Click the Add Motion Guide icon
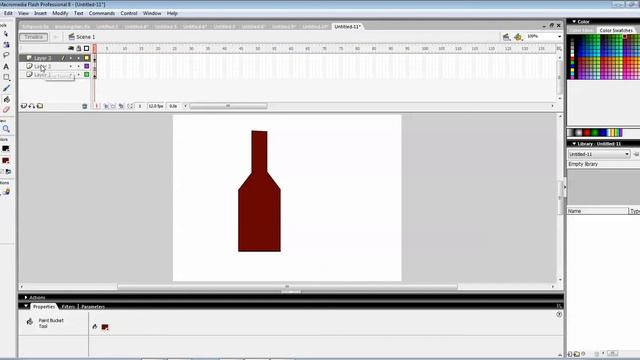 (x=32, y=106)
